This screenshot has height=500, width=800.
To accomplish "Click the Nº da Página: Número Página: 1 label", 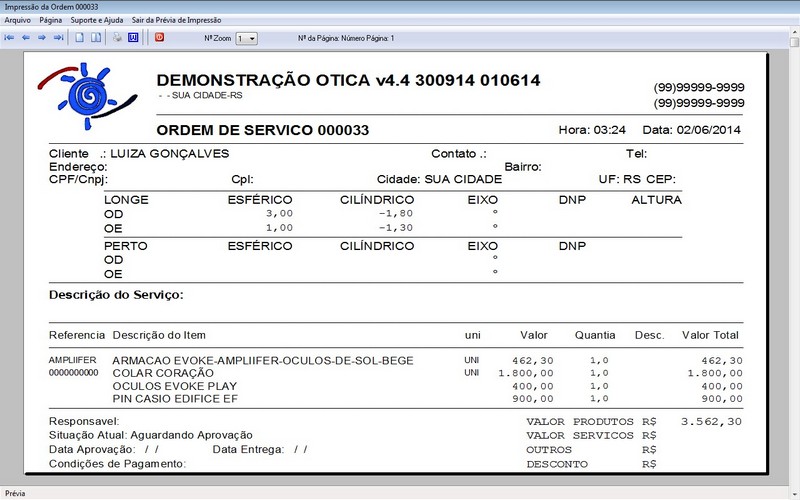I will click(346, 38).
